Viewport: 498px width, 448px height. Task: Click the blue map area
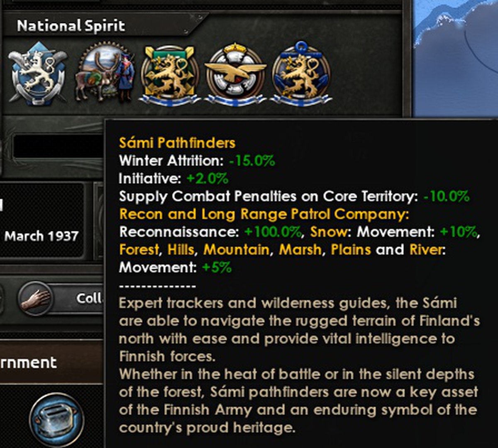point(456,62)
